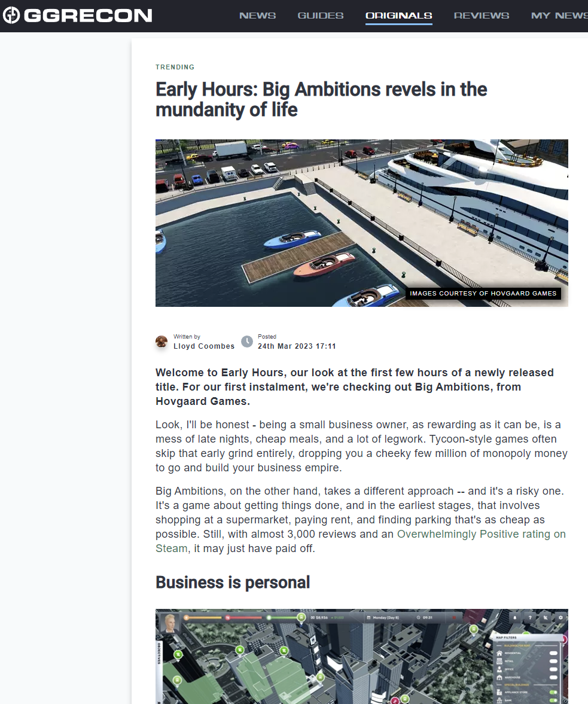The height and width of the screenshot is (704, 588).
Task: Open the News menu item
Action: coord(258,16)
